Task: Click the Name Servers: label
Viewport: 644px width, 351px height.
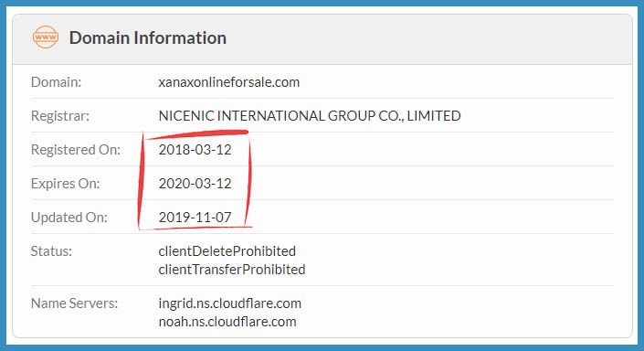Action: tap(74, 303)
